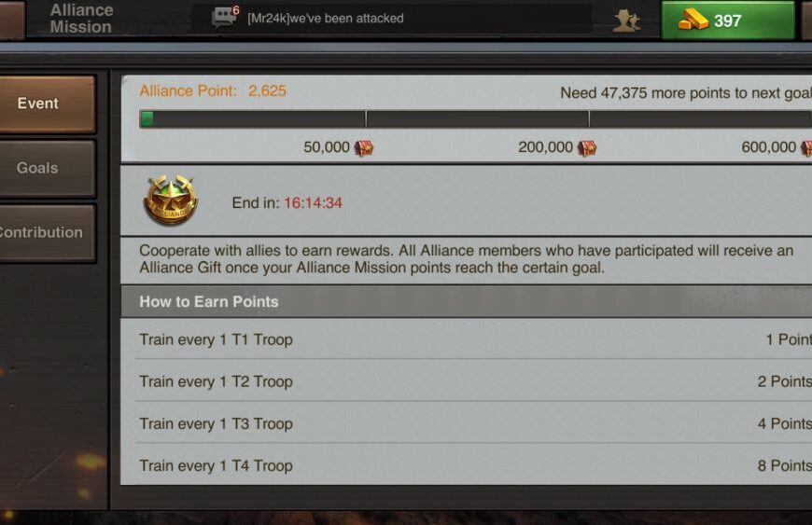Image resolution: width=812 pixels, height=525 pixels.
Task: Tap the soldier silhouette icon near gold
Action: (x=626, y=21)
